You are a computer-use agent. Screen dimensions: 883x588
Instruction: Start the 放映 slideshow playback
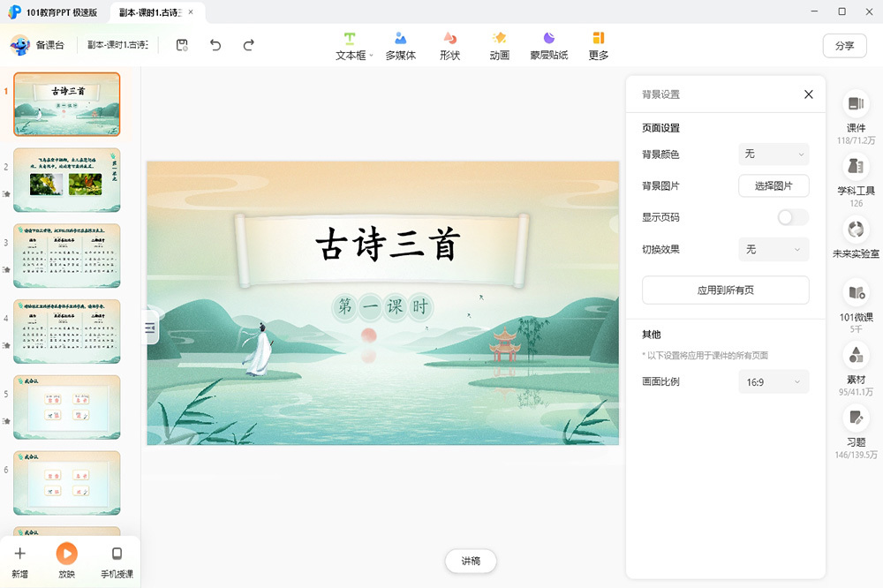pyautogui.click(x=66, y=561)
